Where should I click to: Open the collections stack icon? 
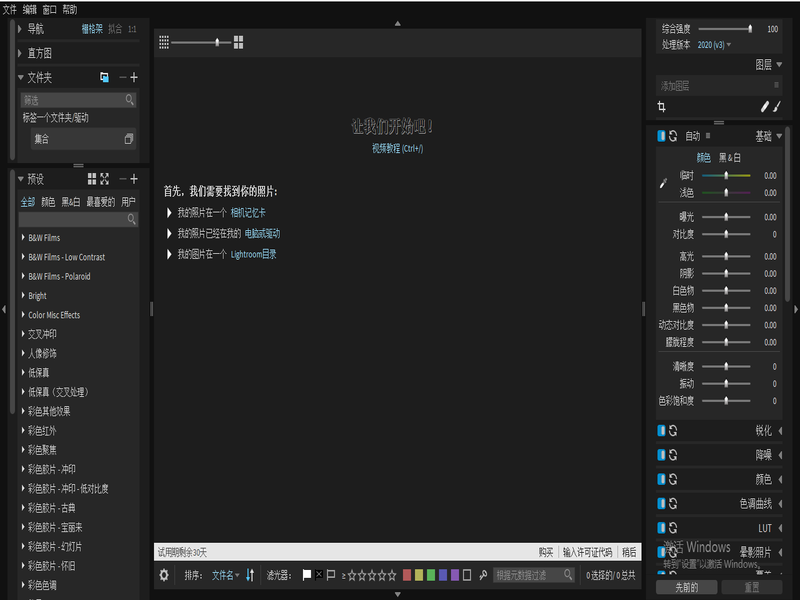pos(129,139)
